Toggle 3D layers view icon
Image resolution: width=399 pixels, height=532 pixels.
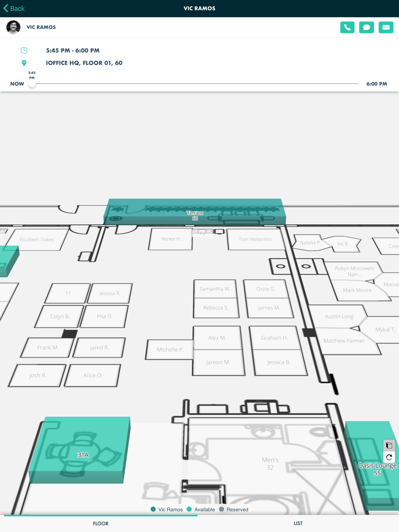point(389,445)
